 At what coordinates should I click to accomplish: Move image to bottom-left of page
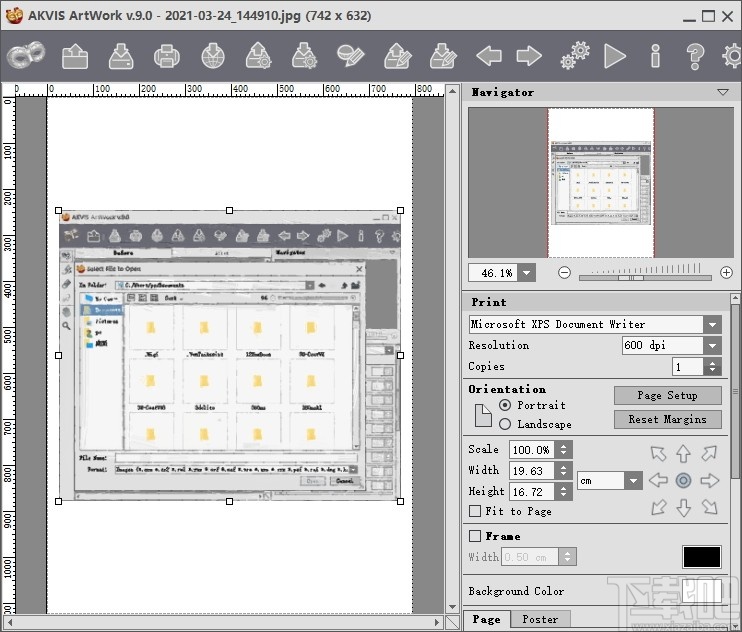click(x=658, y=508)
